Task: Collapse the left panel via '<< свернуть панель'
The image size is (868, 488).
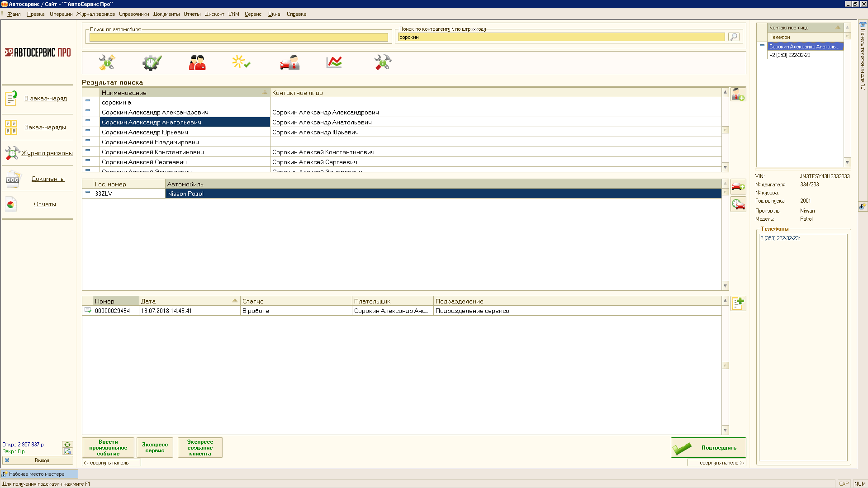Action: 111,463
